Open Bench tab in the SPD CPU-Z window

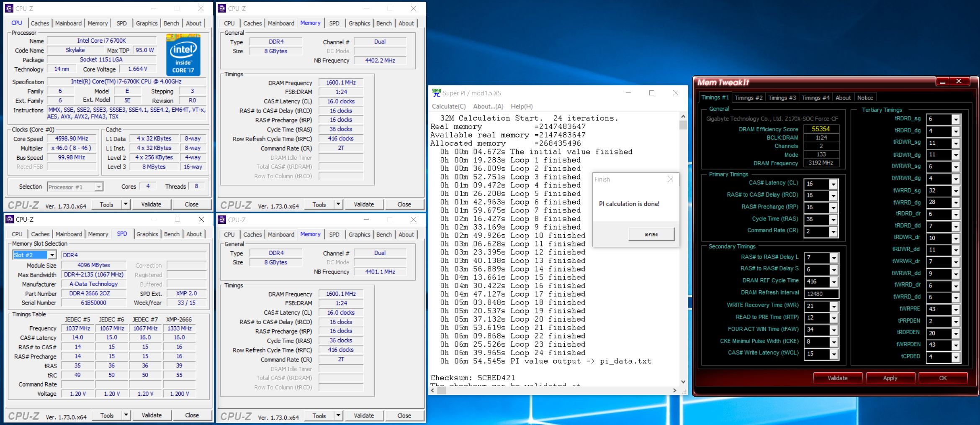point(172,234)
